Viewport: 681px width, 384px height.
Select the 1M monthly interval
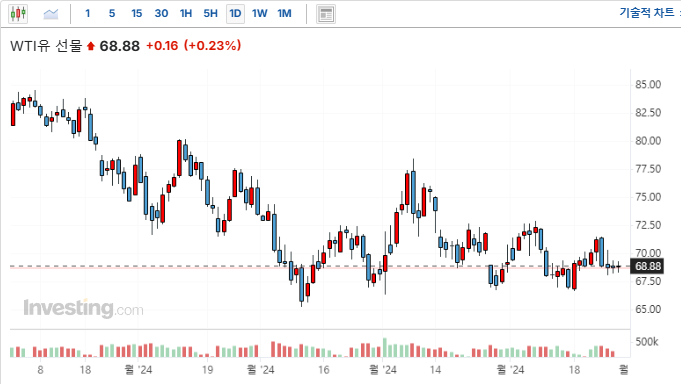tap(284, 13)
